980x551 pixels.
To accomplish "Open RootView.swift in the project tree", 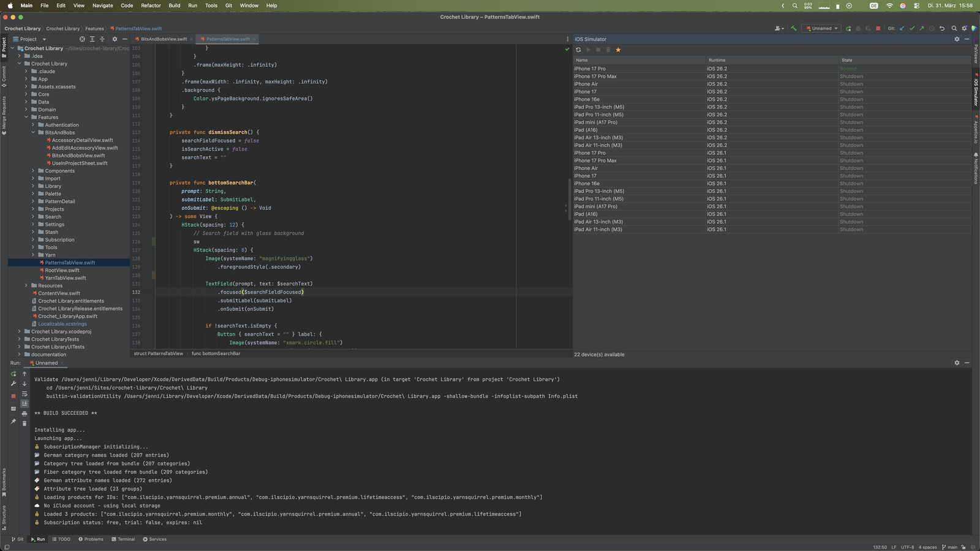I will pos(62,271).
